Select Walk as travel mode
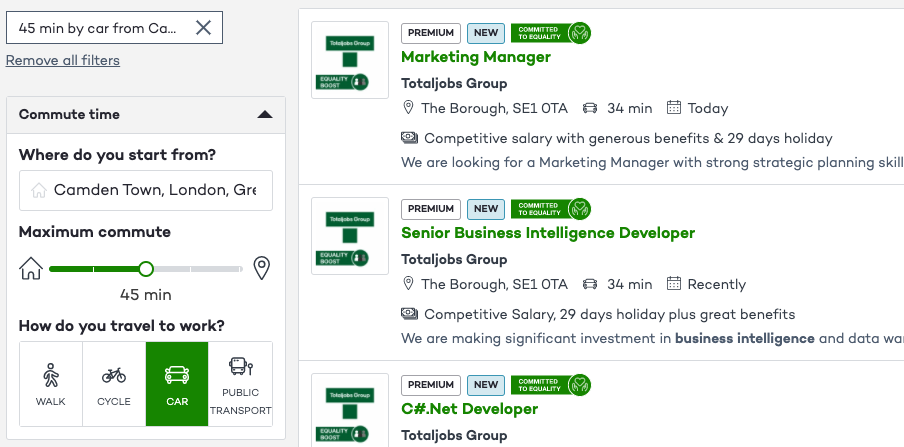Viewport: 904px width, 447px height. [51, 384]
